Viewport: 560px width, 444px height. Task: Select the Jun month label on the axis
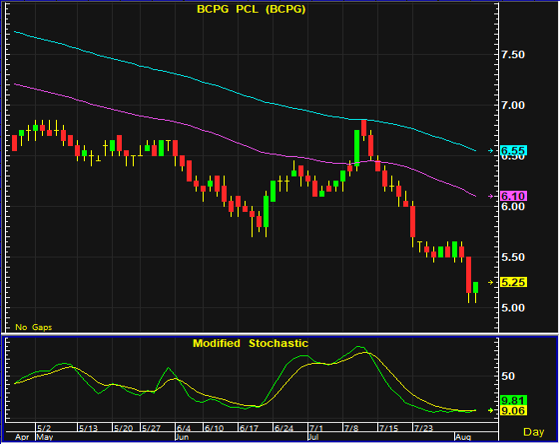point(181,437)
